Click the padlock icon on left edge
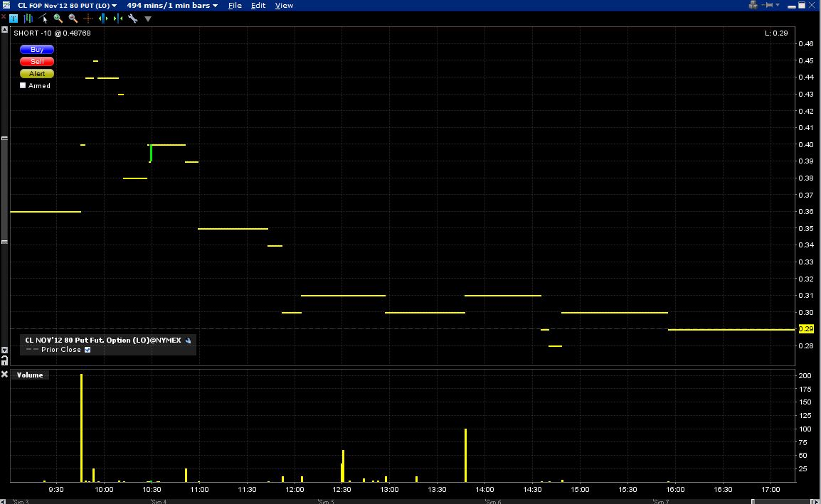The height and width of the screenshot is (504, 821). (4, 360)
